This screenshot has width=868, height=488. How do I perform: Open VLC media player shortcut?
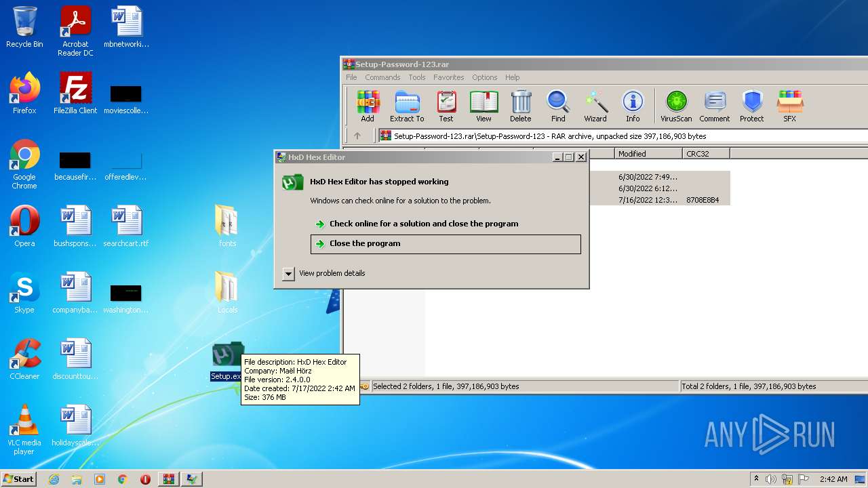[24, 430]
